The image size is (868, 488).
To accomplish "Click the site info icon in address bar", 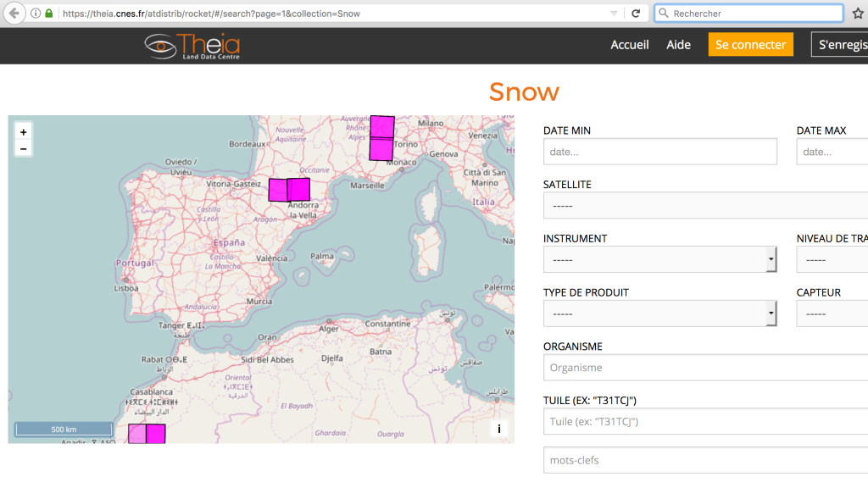I will click(x=36, y=14).
